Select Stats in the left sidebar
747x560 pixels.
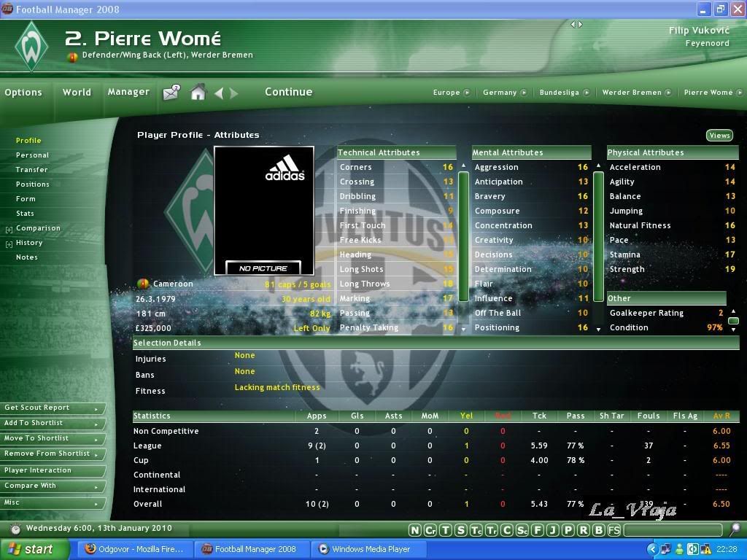[x=25, y=214]
